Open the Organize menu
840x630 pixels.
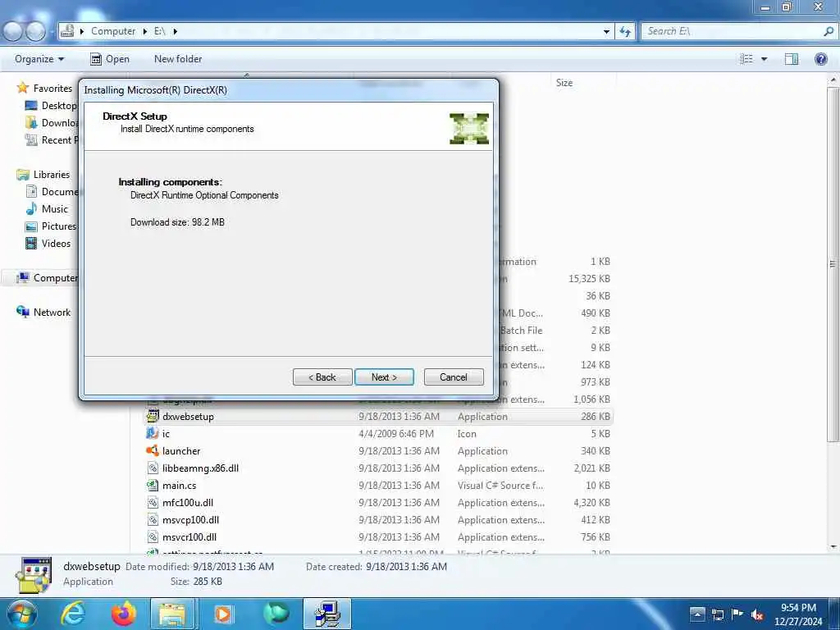[x=39, y=59]
